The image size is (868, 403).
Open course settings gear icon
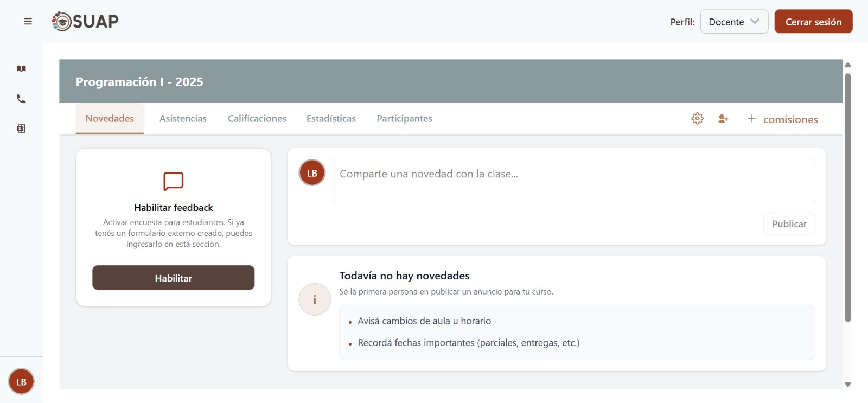(x=697, y=119)
